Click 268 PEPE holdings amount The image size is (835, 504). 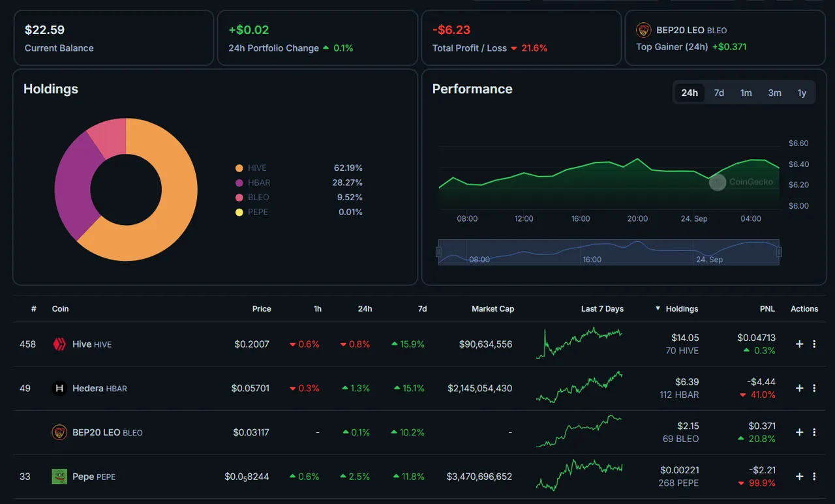pyautogui.click(x=678, y=483)
